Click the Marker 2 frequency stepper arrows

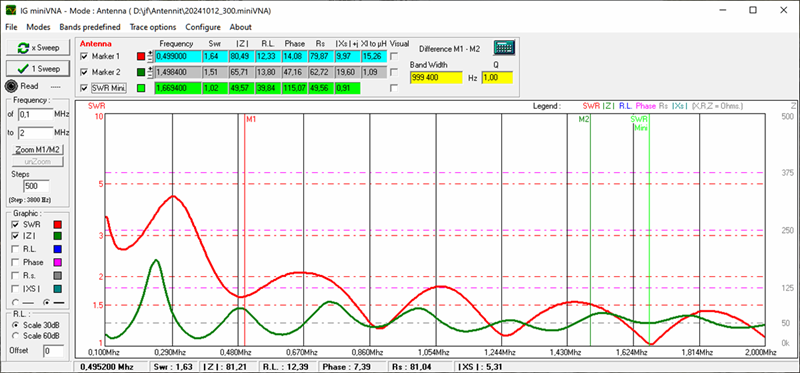[x=151, y=72]
